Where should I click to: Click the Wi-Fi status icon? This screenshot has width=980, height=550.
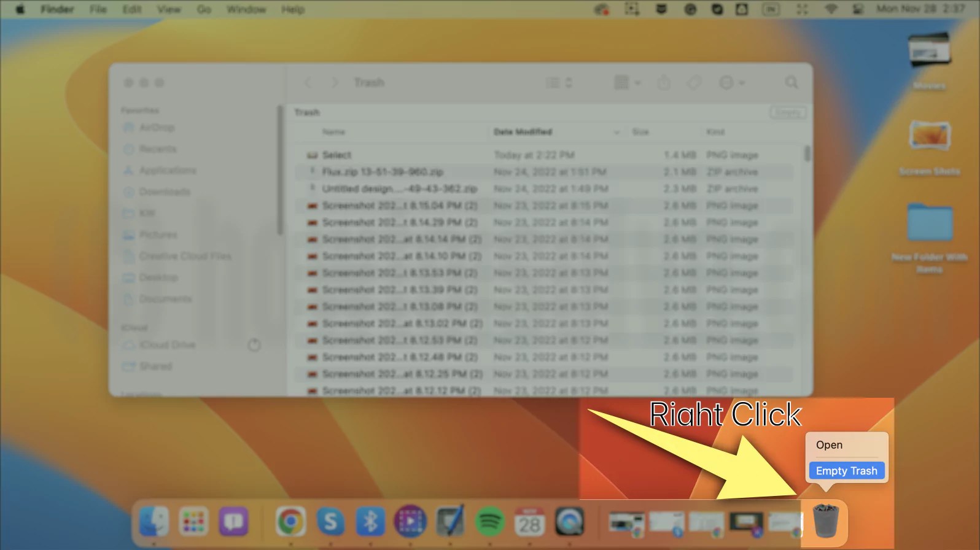831,9
